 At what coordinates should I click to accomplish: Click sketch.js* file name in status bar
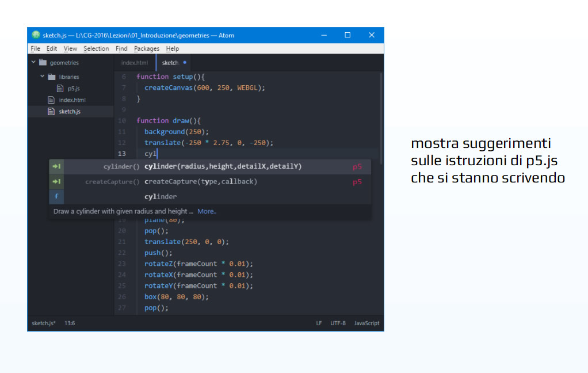click(44, 323)
